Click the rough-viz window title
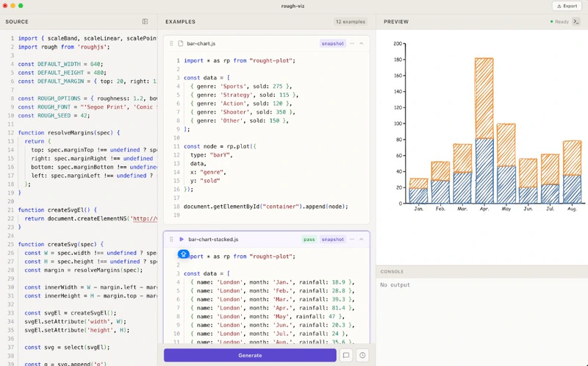The image size is (588, 366). point(293,6)
